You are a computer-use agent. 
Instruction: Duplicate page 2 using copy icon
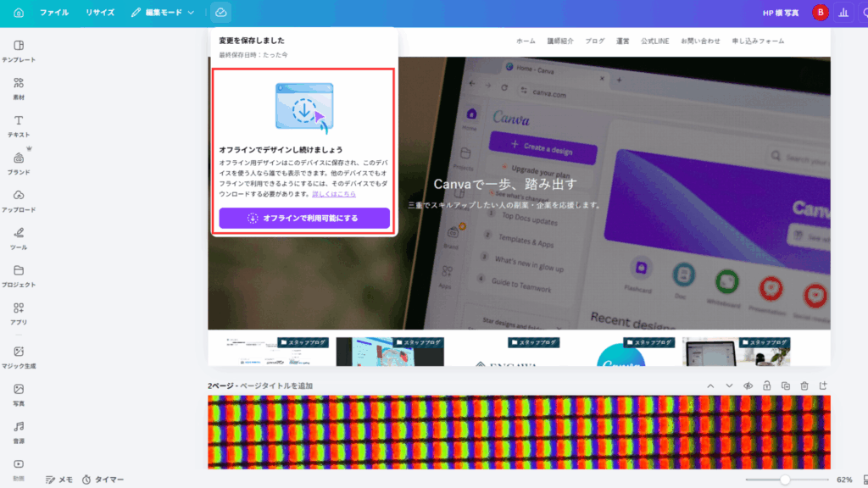786,386
